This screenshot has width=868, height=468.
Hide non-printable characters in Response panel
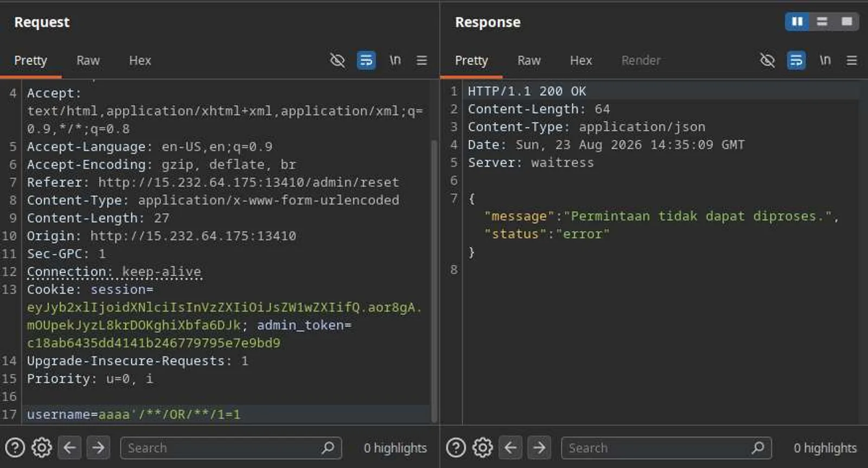768,60
